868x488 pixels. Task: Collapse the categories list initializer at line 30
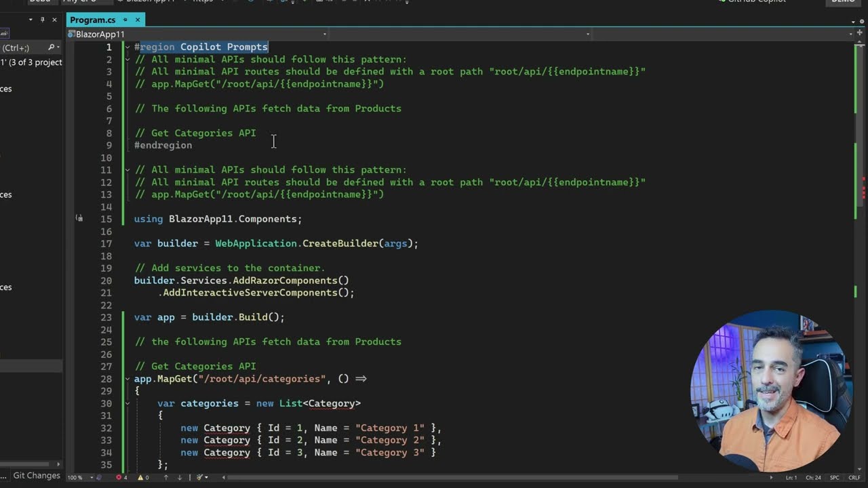point(127,403)
